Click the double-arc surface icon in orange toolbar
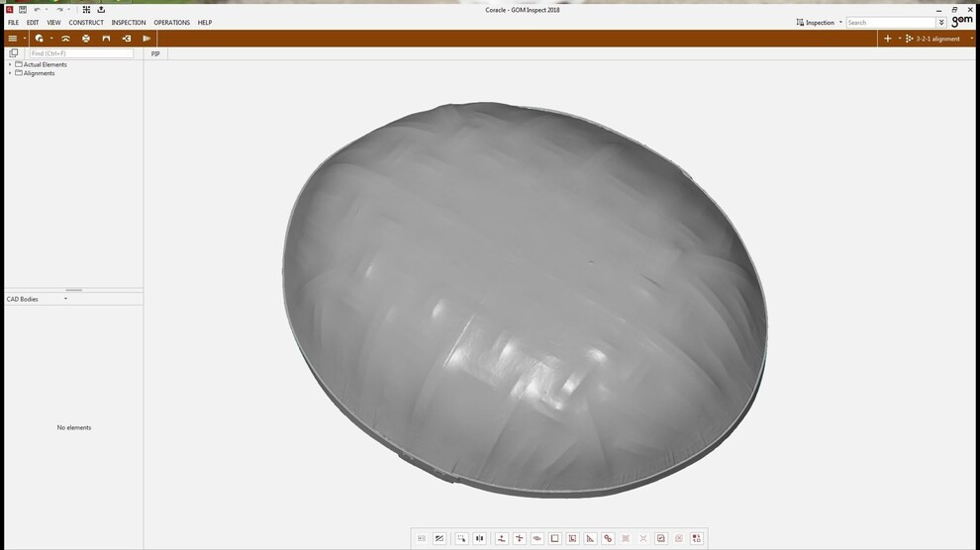 tap(65, 39)
